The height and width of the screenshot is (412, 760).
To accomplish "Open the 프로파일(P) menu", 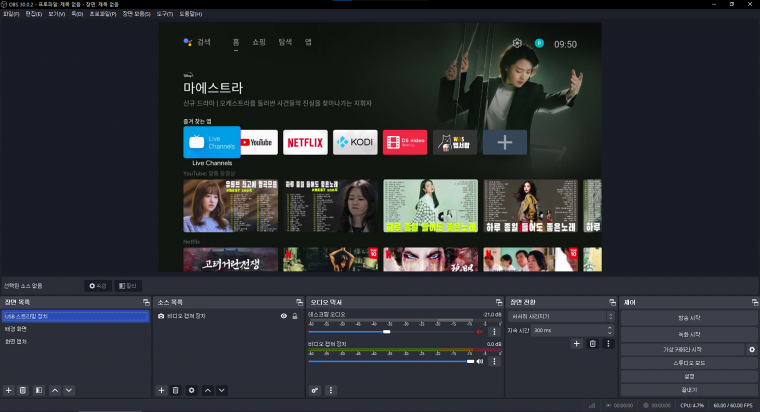I will 103,14.
